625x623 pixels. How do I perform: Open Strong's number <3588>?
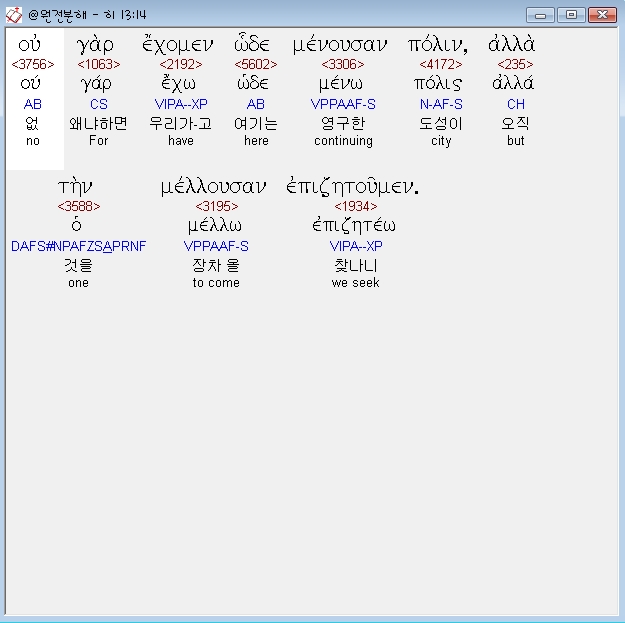pyautogui.click(x=79, y=206)
